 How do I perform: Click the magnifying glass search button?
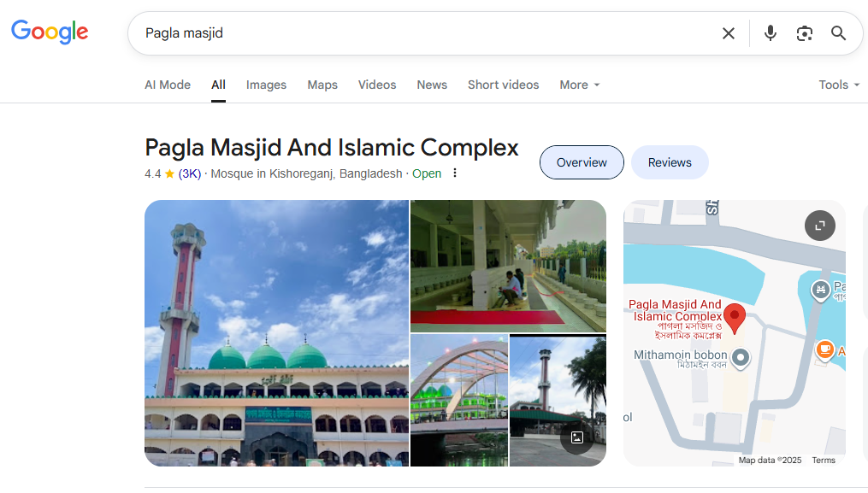[838, 33]
